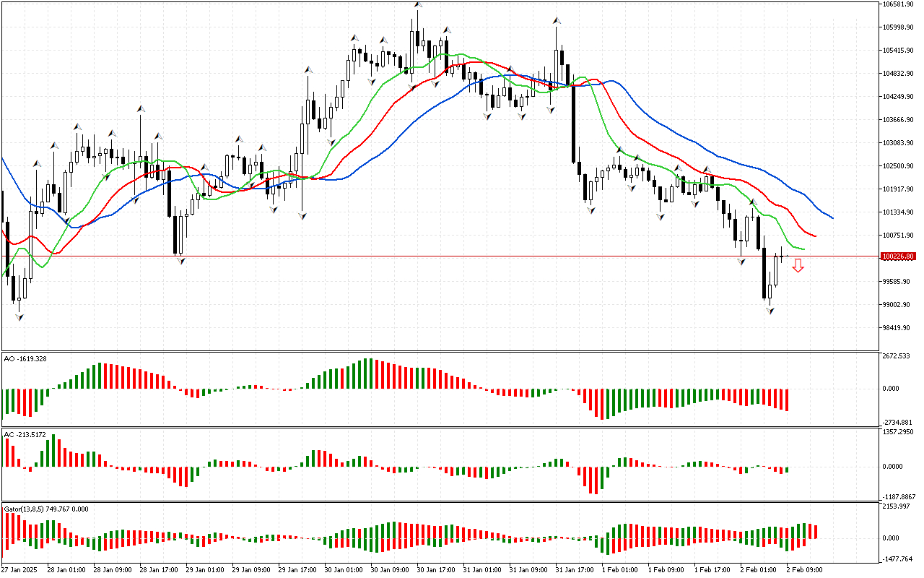
Task: Click the AC scale zero value 0.0000
Action: click(x=893, y=467)
